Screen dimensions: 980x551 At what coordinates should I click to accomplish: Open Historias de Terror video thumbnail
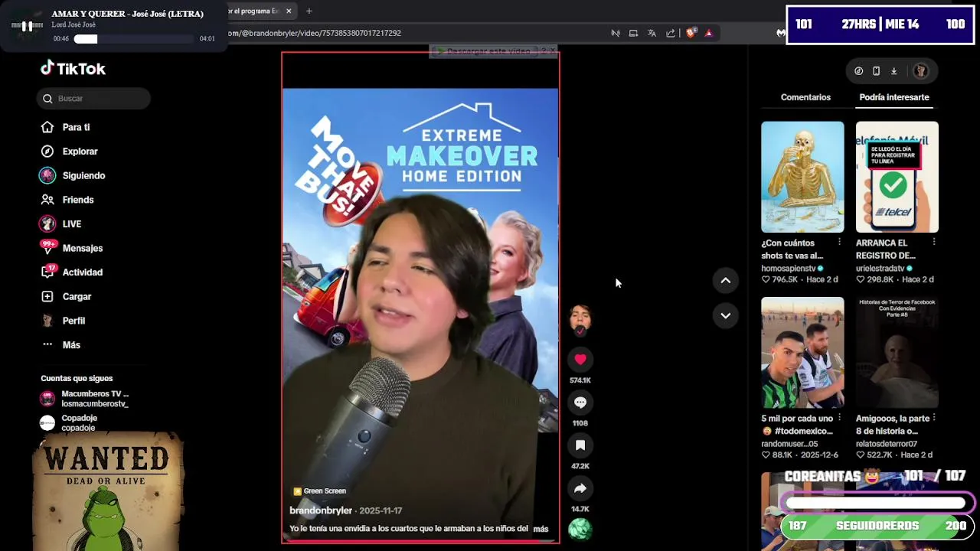coord(897,353)
